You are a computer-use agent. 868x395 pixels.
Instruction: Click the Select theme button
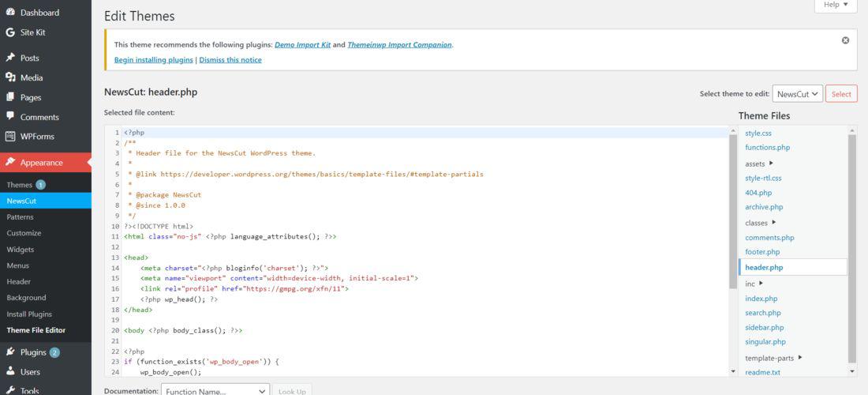tap(841, 94)
